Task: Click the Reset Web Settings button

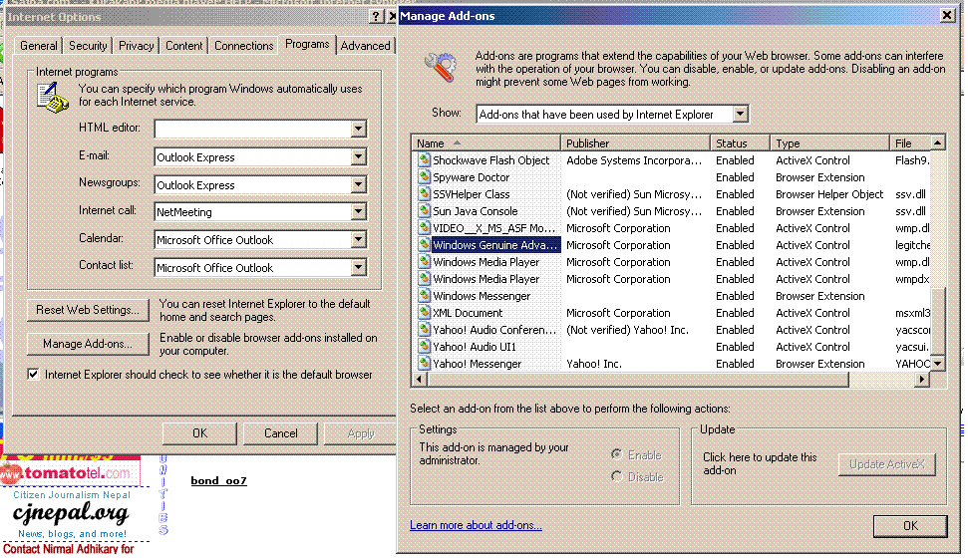Action: (x=88, y=310)
